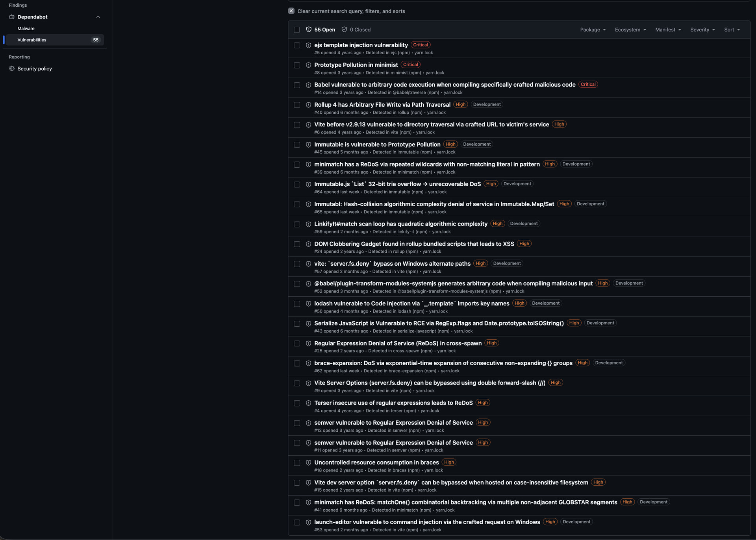This screenshot has height=540, width=756.
Task: Check the Prototype Pollution in minimist checkbox
Action: point(297,65)
